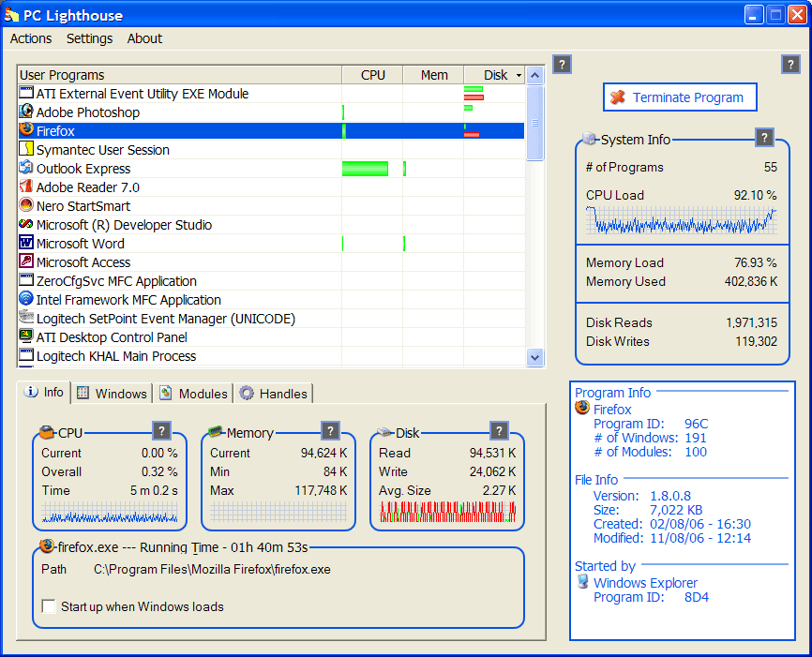Viewport: 812px width, 657px height.
Task: Click the Adobe Photoshop program icon
Action: pos(26,112)
